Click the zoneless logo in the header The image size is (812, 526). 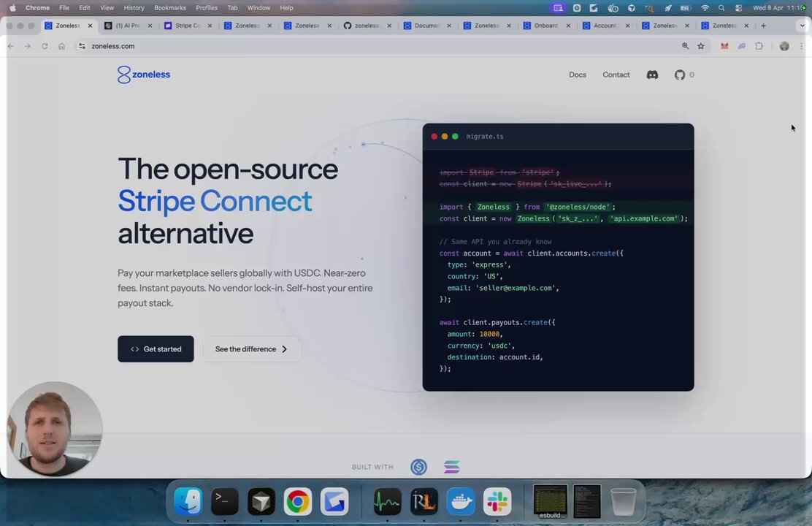[143, 75]
